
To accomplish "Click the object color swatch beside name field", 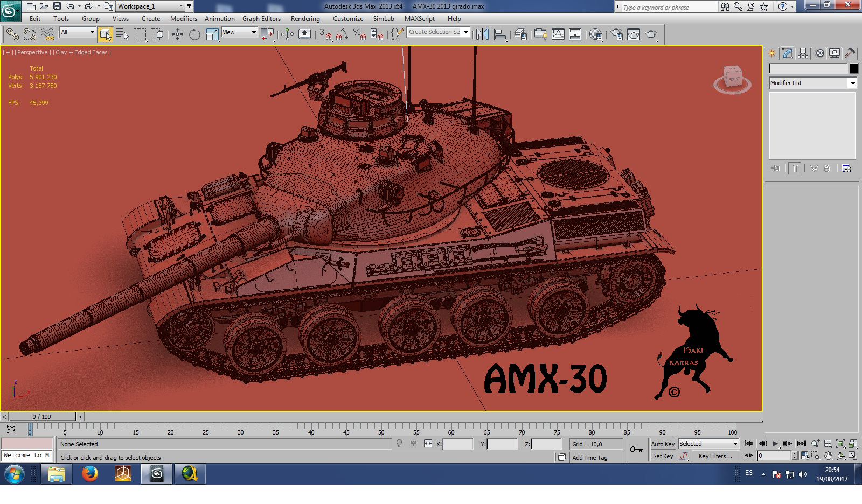I will coord(853,68).
